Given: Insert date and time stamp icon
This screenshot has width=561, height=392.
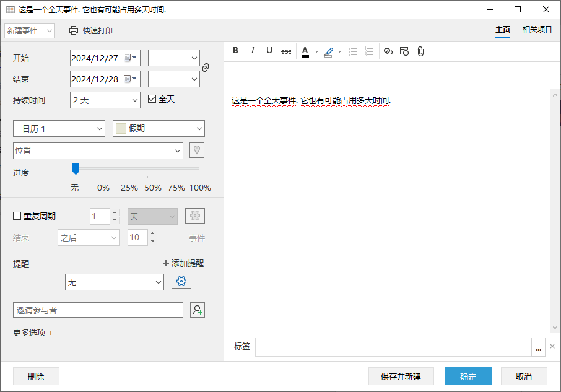Looking at the screenshot, I should (x=404, y=51).
